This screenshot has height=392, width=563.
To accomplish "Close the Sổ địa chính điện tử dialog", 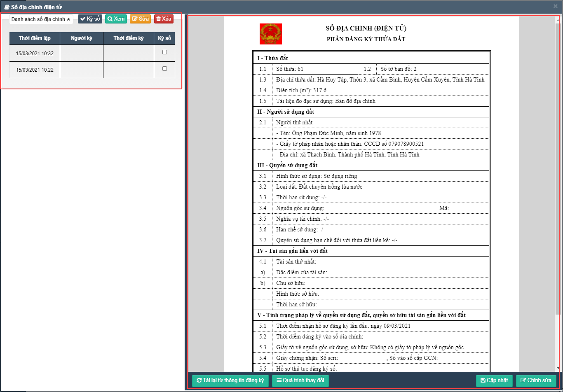I will (x=556, y=6).
